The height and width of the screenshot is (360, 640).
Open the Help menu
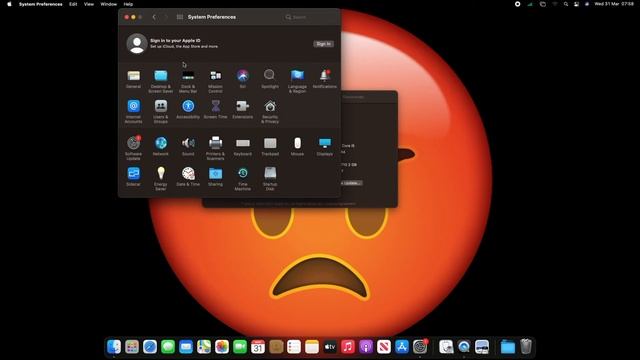tap(128, 4)
